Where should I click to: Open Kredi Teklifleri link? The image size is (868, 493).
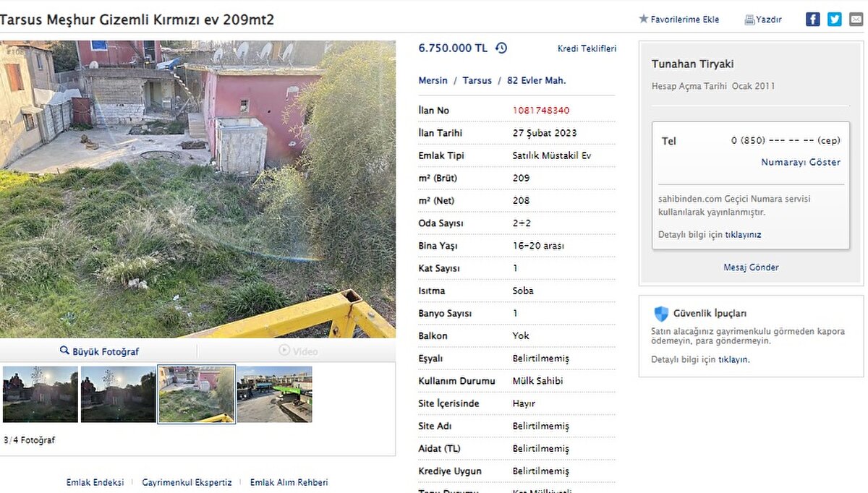587,49
